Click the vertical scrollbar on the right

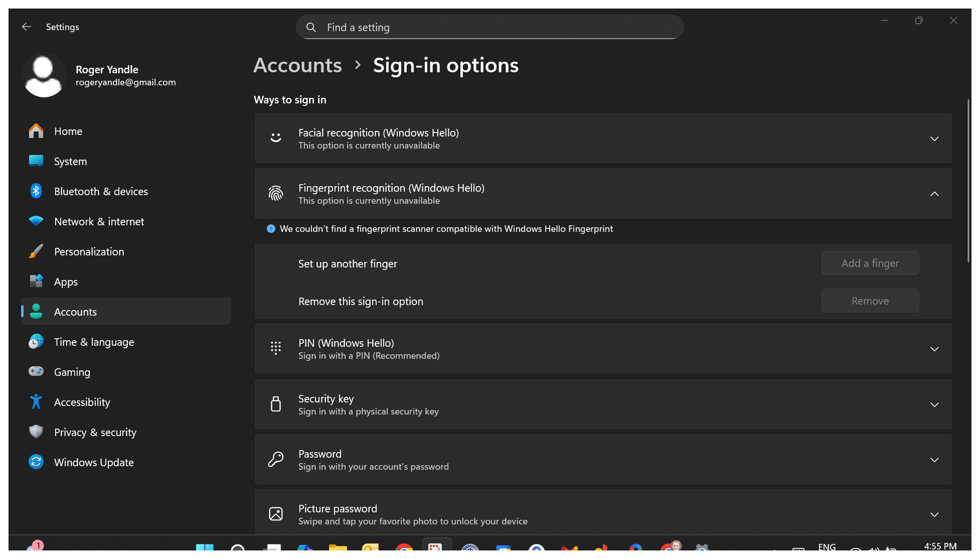pos(968,181)
